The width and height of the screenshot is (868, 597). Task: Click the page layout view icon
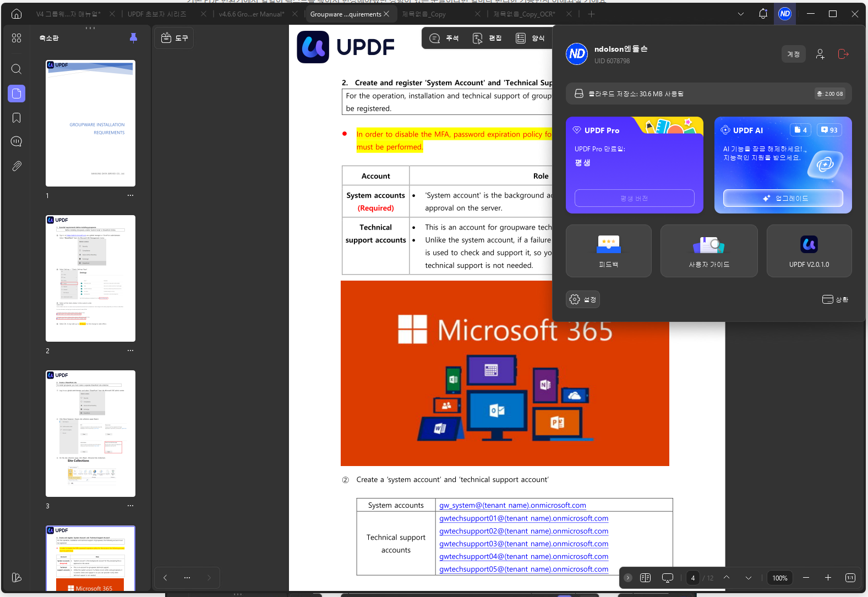tap(646, 578)
